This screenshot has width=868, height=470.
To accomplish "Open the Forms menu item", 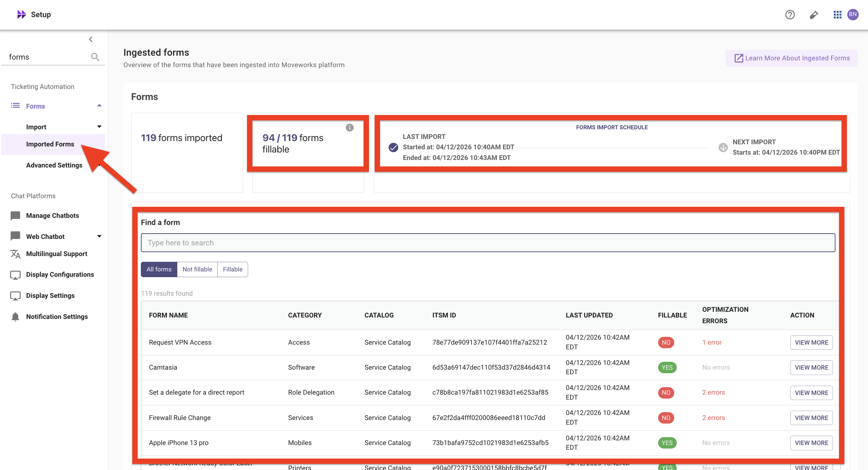I will [35, 106].
